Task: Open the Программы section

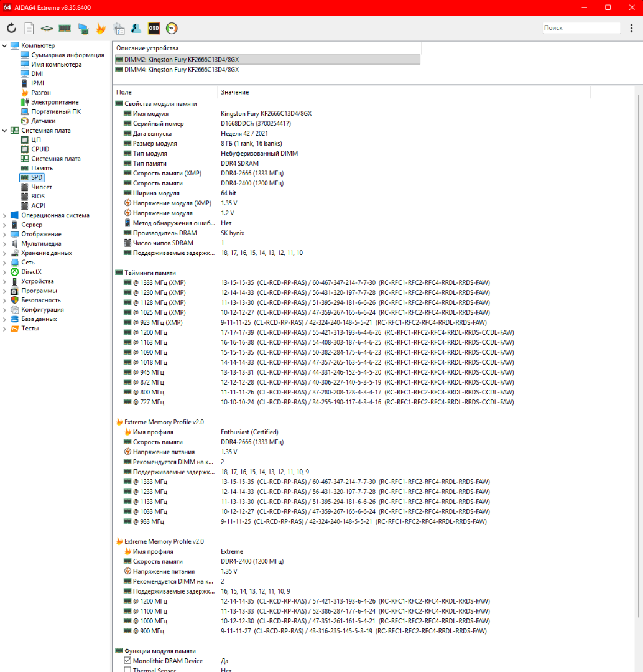Action: click(x=39, y=291)
